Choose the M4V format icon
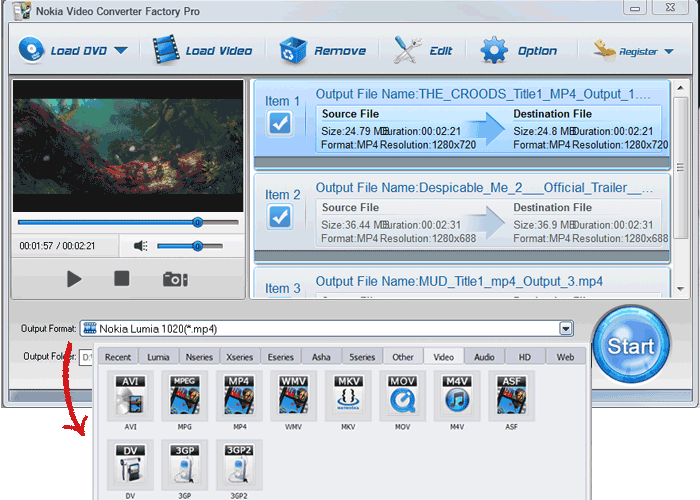 tap(457, 396)
